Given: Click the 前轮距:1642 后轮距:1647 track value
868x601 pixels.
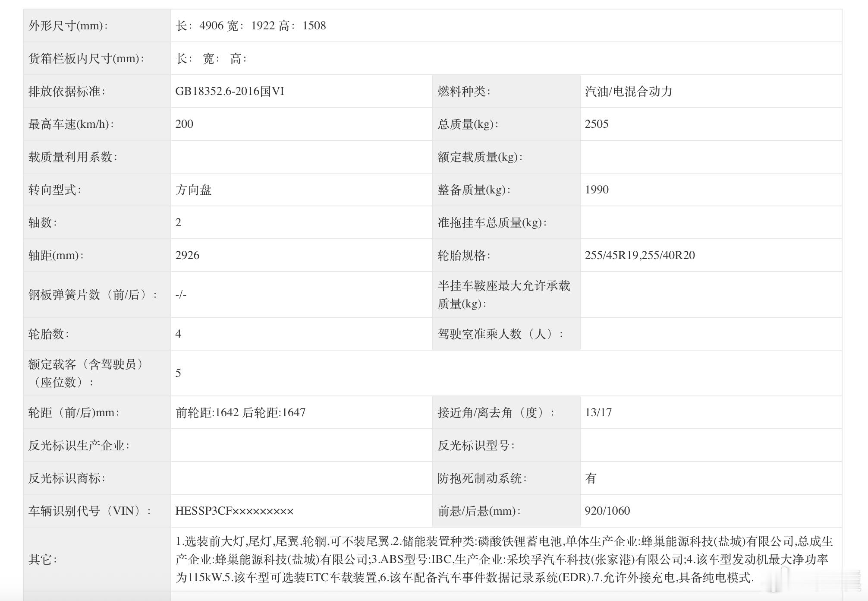Looking at the screenshot, I should 240,413.
